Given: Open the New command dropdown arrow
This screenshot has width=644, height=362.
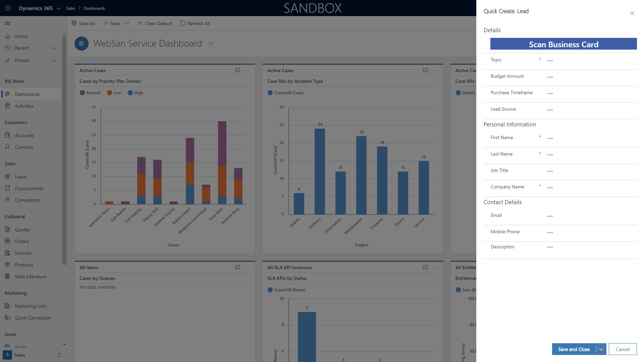Looking at the screenshot, I should click(x=127, y=23).
